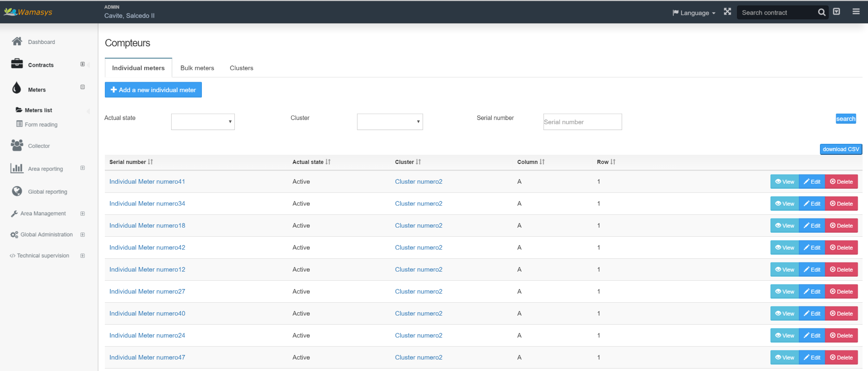
Task: Edit Individual Meter numero34
Action: [x=812, y=204]
